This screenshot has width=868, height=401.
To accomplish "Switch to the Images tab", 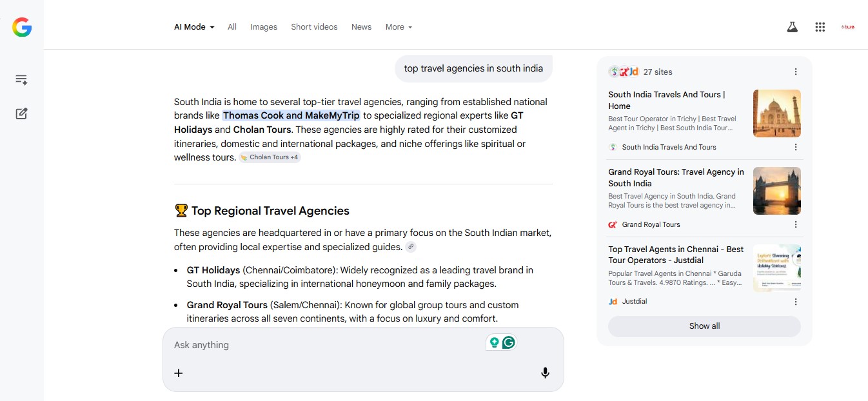I will pos(264,27).
